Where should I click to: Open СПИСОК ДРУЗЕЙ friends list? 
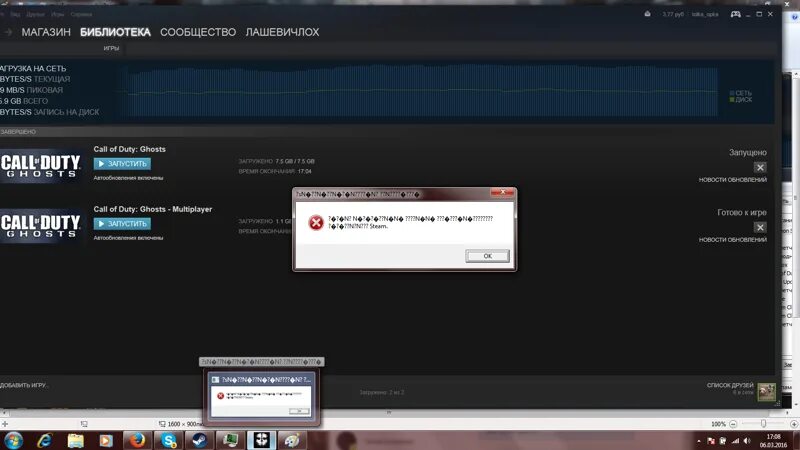click(730, 385)
